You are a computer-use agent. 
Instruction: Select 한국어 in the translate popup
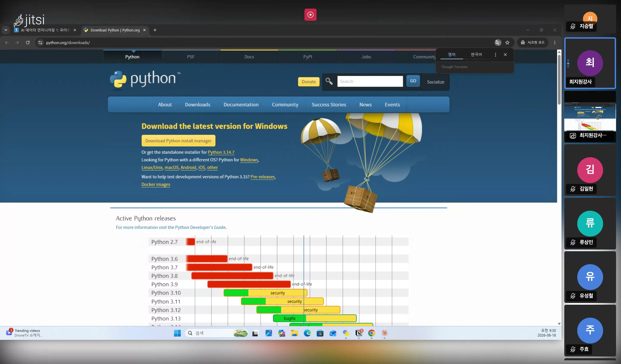click(x=476, y=55)
